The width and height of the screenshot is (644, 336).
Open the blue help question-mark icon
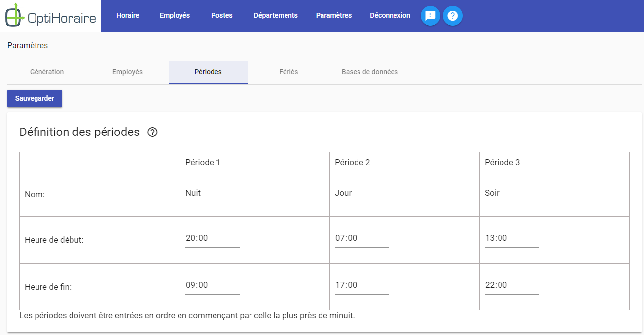(453, 16)
